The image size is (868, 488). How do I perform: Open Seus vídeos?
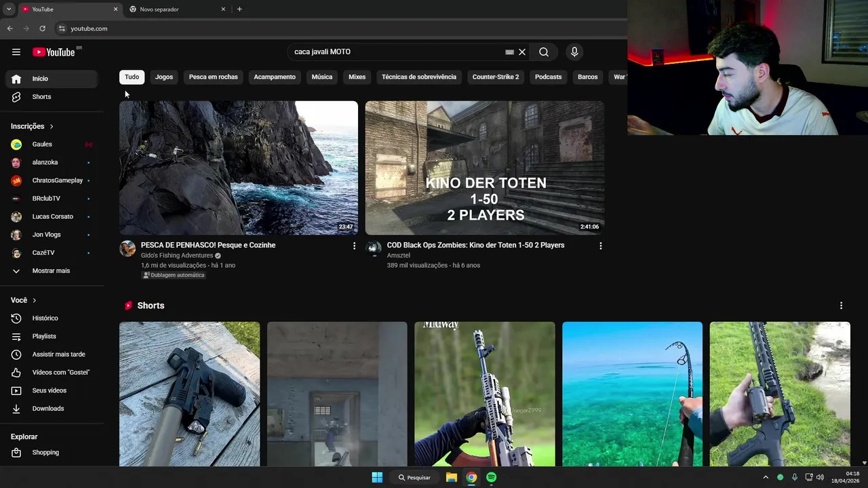(52, 390)
